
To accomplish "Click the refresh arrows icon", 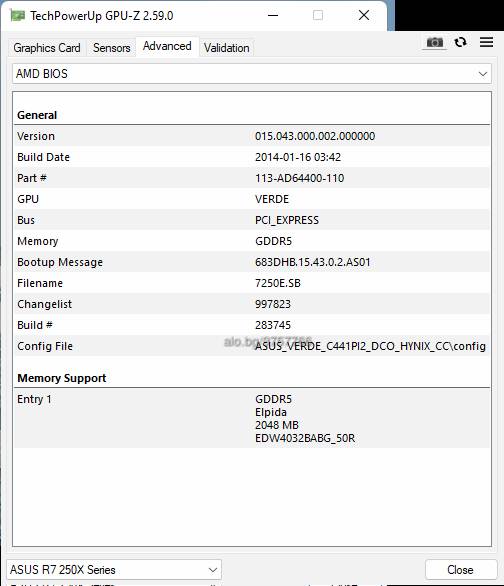I will click(460, 42).
